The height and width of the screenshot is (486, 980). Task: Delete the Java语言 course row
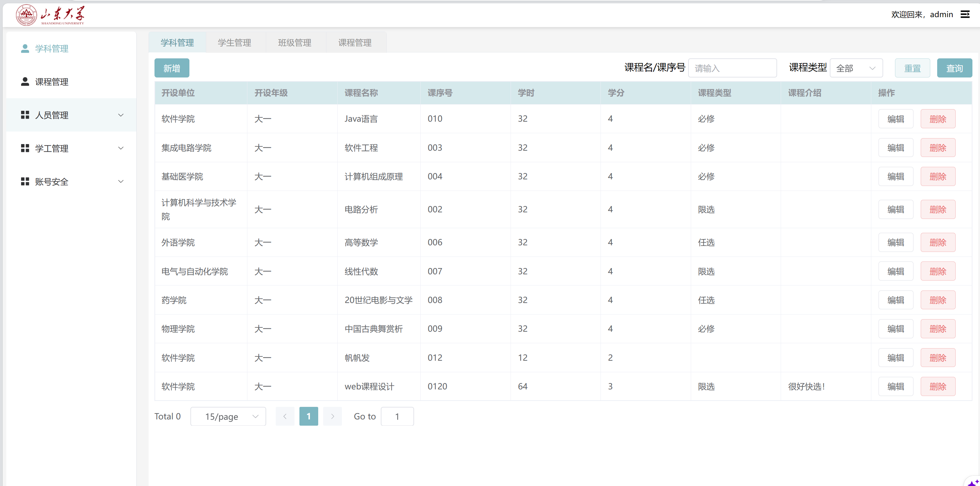(938, 119)
